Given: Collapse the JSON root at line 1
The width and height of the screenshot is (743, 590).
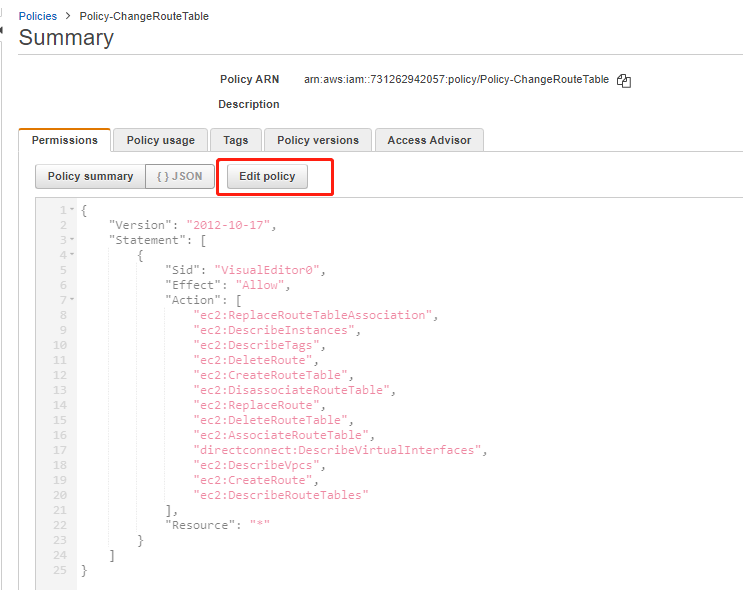Looking at the screenshot, I should (72, 210).
